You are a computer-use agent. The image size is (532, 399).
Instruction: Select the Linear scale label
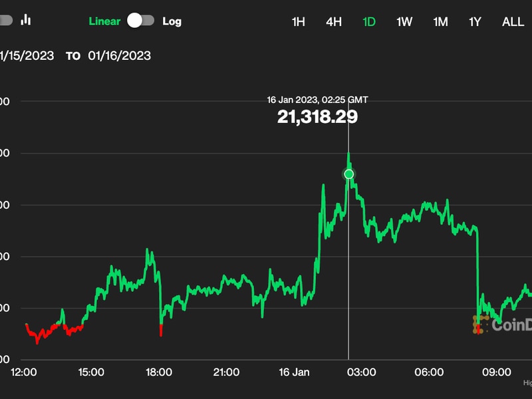(105, 21)
